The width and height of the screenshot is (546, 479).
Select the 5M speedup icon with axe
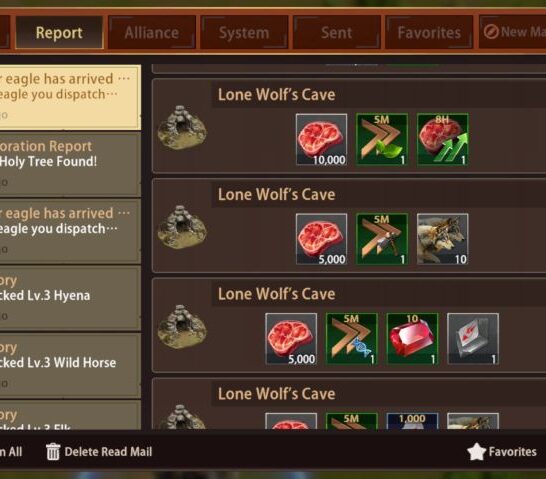[382, 239]
